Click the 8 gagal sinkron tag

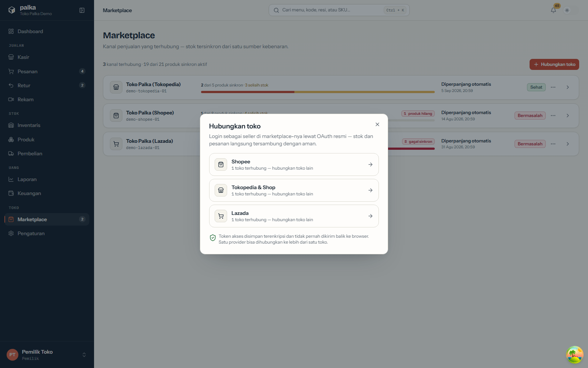[x=418, y=142]
